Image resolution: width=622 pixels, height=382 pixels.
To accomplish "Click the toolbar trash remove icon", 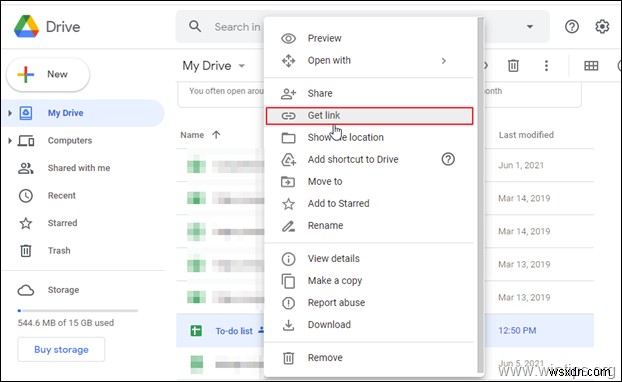I will click(x=513, y=65).
